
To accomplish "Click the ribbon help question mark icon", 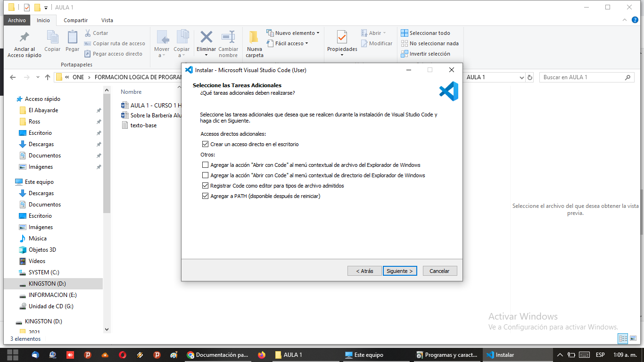I will click(x=634, y=20).
